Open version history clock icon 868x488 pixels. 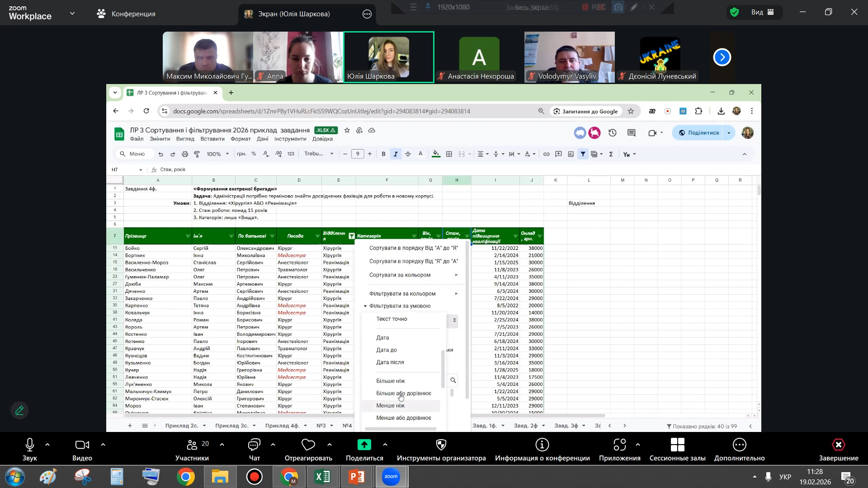(x=613, y=133)
